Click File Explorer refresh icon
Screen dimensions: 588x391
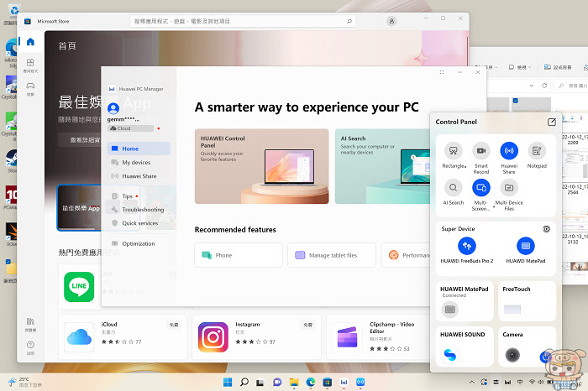coord(544,86)
